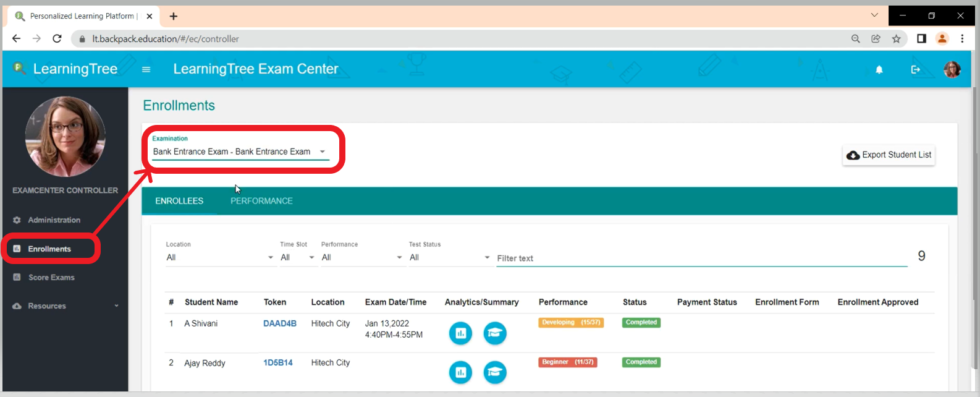Open analytics chart icon for A Shivani

(x=460, y=333)
